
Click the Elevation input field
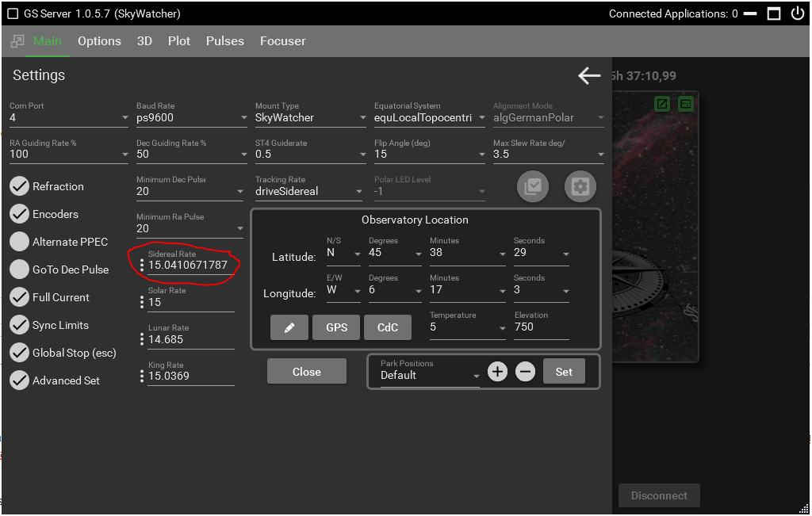coord(541,327)
